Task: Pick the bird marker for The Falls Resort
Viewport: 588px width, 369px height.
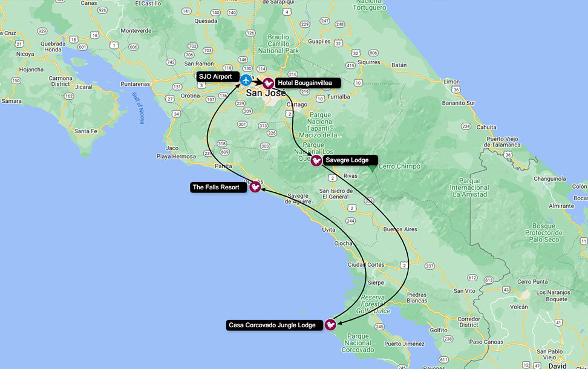Action: point(255,187)
